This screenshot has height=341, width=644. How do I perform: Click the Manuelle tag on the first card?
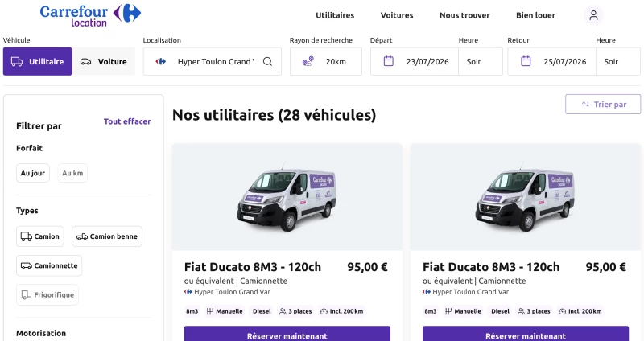[225, 311]
